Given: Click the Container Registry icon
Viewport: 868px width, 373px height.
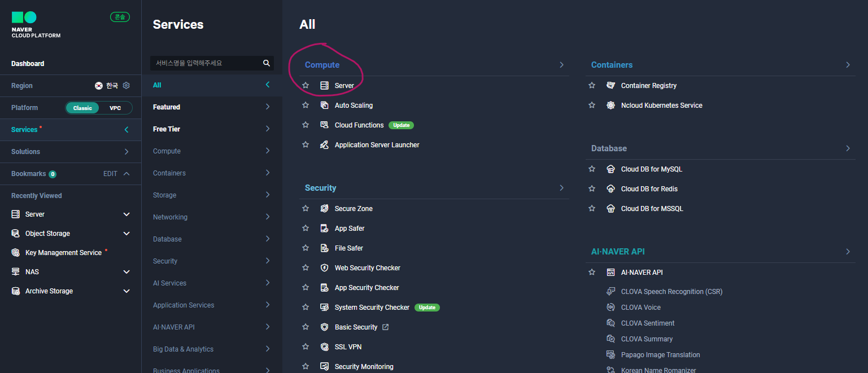Looking at the screenshot, I should 610,86.
